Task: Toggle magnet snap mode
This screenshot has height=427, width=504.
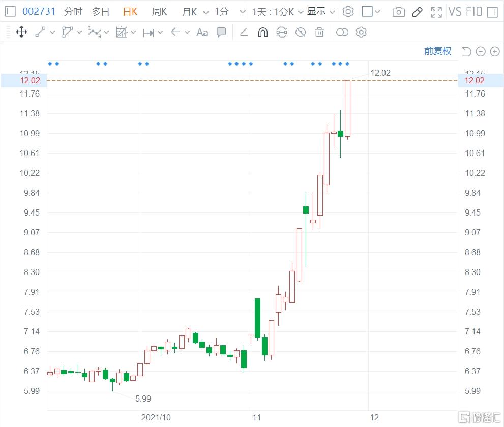Action: (x=263, y=32)
